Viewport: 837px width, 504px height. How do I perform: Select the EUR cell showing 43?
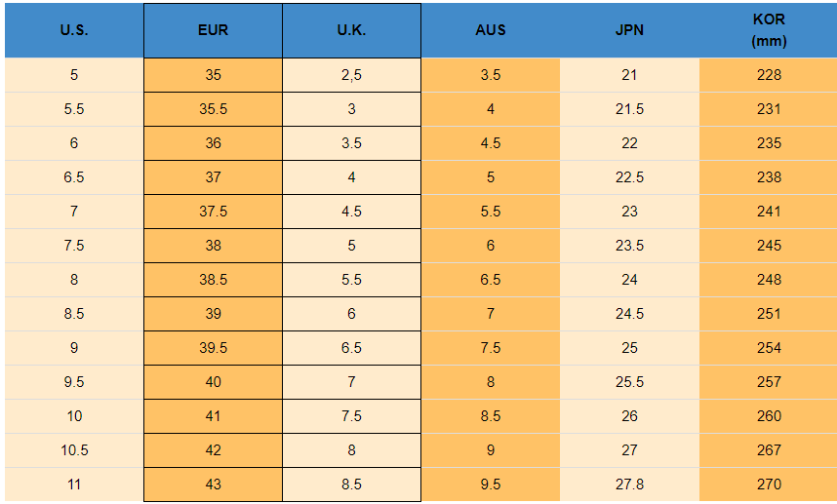pyautogui.click(x=213, y=485)
